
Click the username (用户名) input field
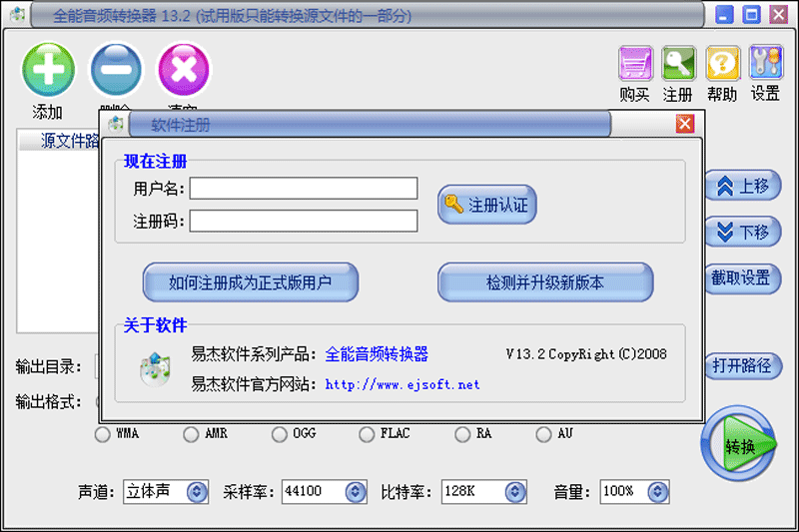click(x=304, y=189)
